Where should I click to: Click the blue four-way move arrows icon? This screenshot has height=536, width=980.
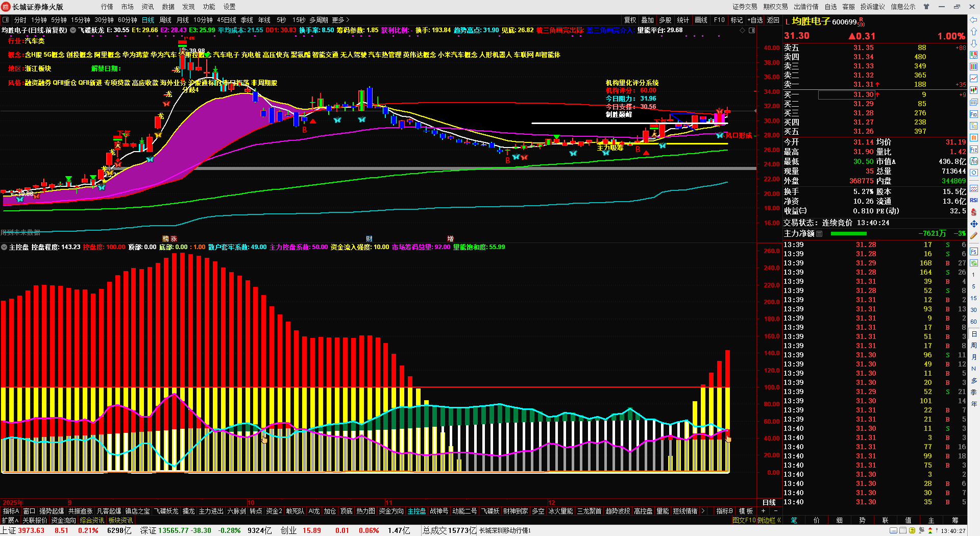(974, 224)
